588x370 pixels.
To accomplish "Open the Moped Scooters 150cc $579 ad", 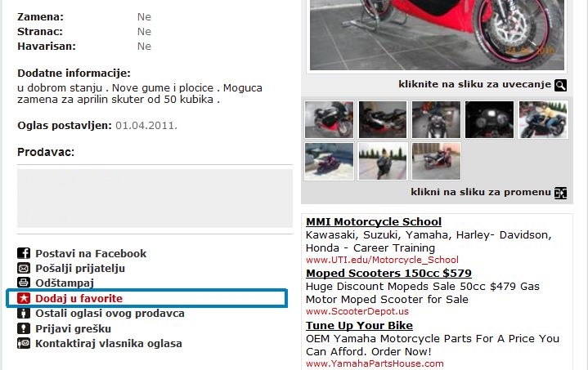I will (x=388, y=273).
